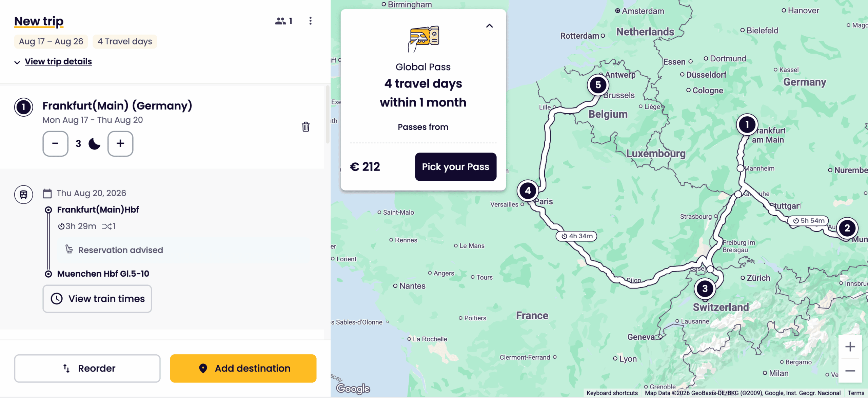Zoom in on the map
868x398 pixels.
click(x=850, y=347)
